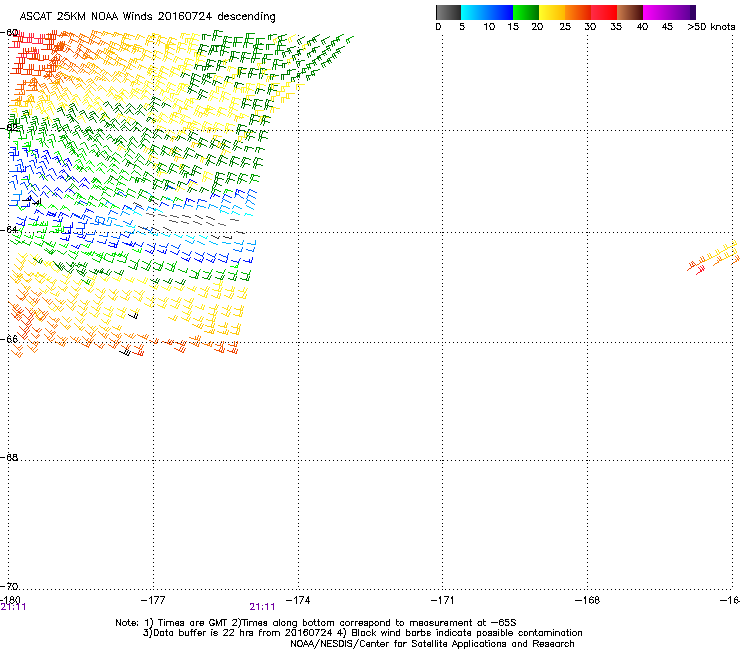This screenshot has height=650, width=740.
Task: Select the brown 35-40 knots legend band
Action: coord(630,12)
